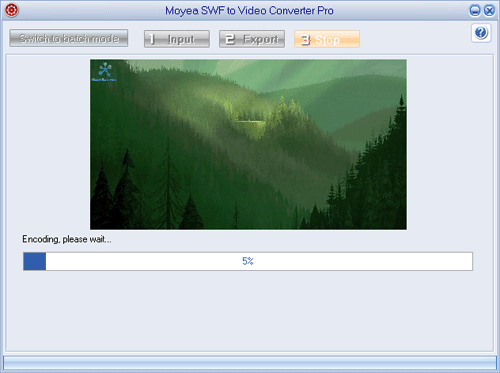Click the title 'Moyea SWF to Video Converter Pro'
This screenshot has width=500, height=373.
pyautogui.click(x=249, y=11)
